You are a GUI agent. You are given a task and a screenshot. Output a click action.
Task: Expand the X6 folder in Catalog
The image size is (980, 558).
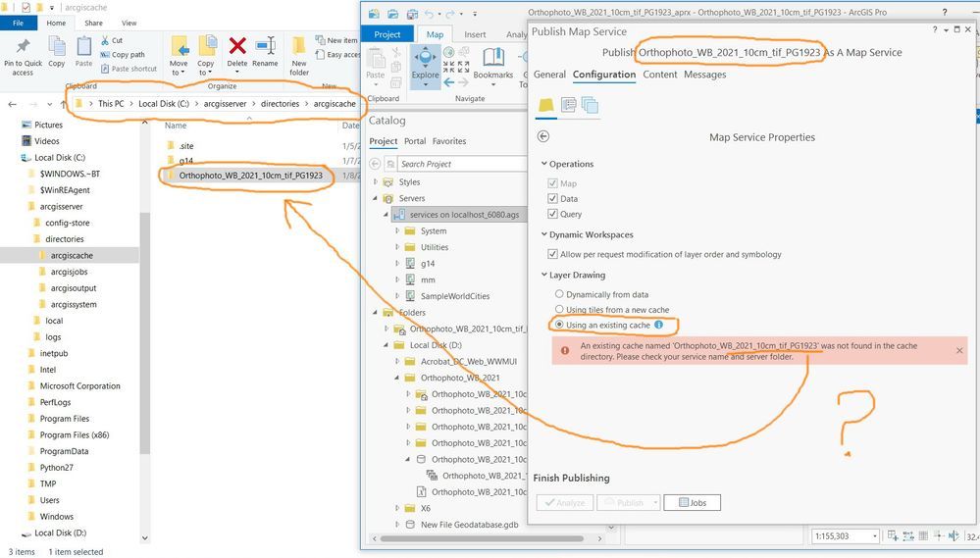pyautogui.click(x=397, y=508)
